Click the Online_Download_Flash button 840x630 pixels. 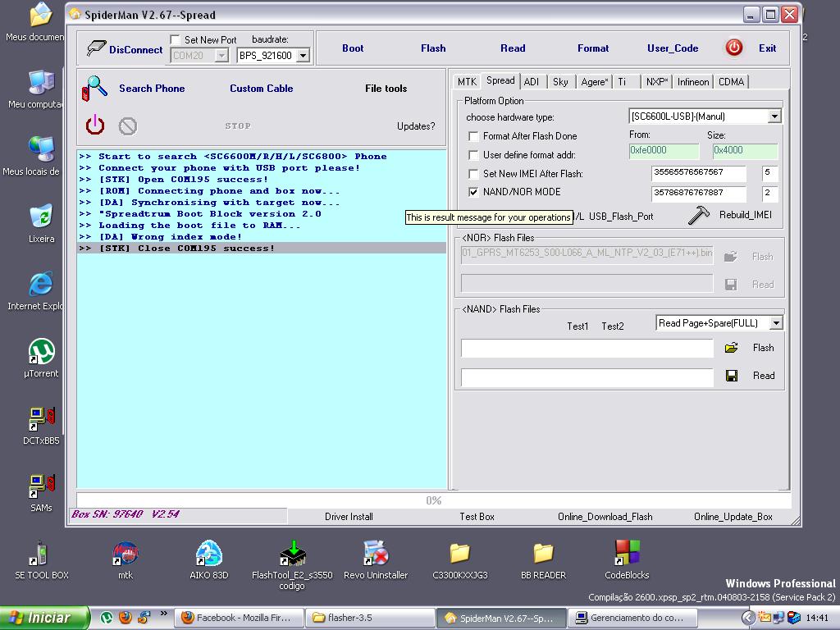tap(605, 517)
